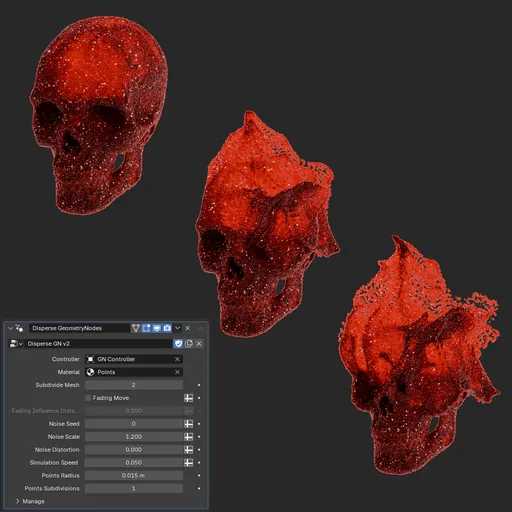Remove the Disperse GeometryNodes modifier
This screenshot has width=512, height=512.
188,328
